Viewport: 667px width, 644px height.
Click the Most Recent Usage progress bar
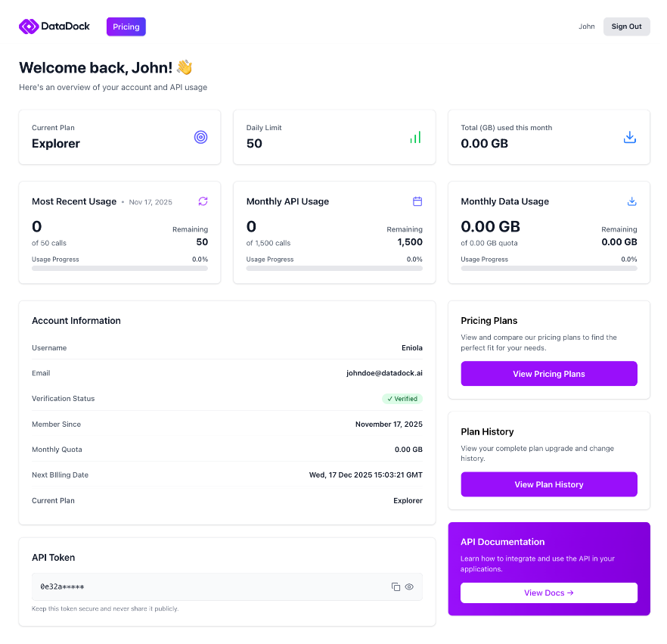(119, 268)
